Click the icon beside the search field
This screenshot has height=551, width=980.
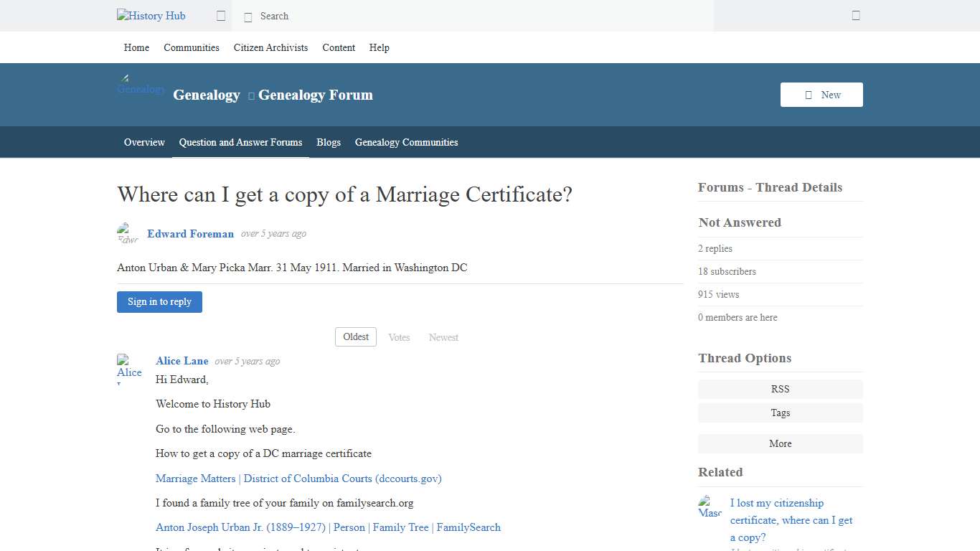221,15
